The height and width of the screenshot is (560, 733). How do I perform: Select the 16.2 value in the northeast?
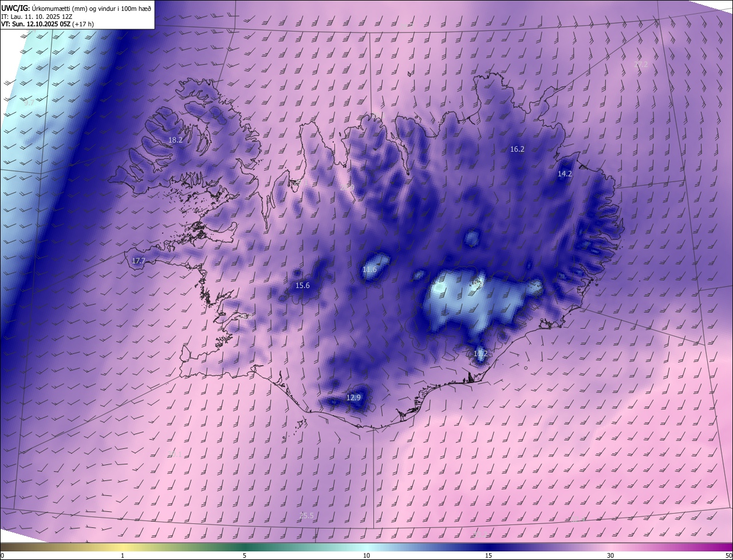pyautogui.click(x=517, y=149)
